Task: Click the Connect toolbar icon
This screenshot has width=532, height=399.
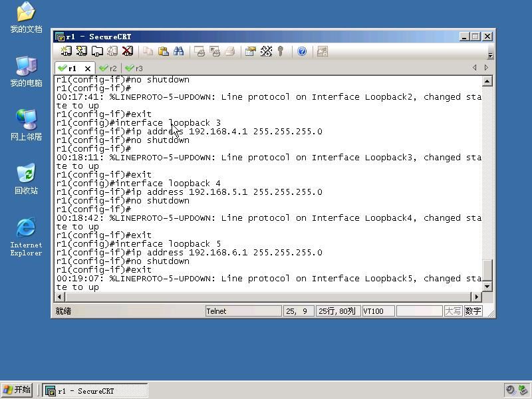Action: 66,51
